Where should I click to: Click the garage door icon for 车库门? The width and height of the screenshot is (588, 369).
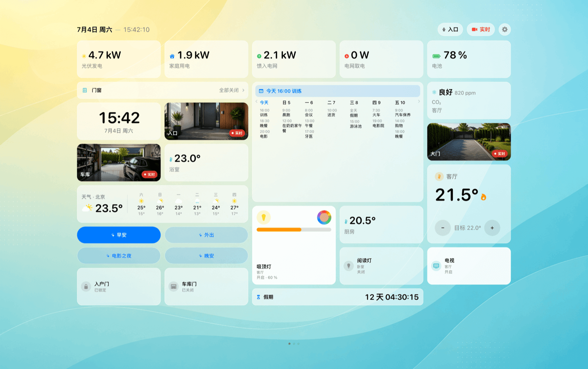tap(174, 287)
